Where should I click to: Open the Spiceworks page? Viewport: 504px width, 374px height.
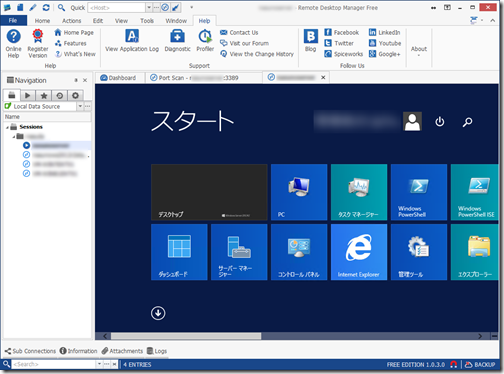[344, 54]
